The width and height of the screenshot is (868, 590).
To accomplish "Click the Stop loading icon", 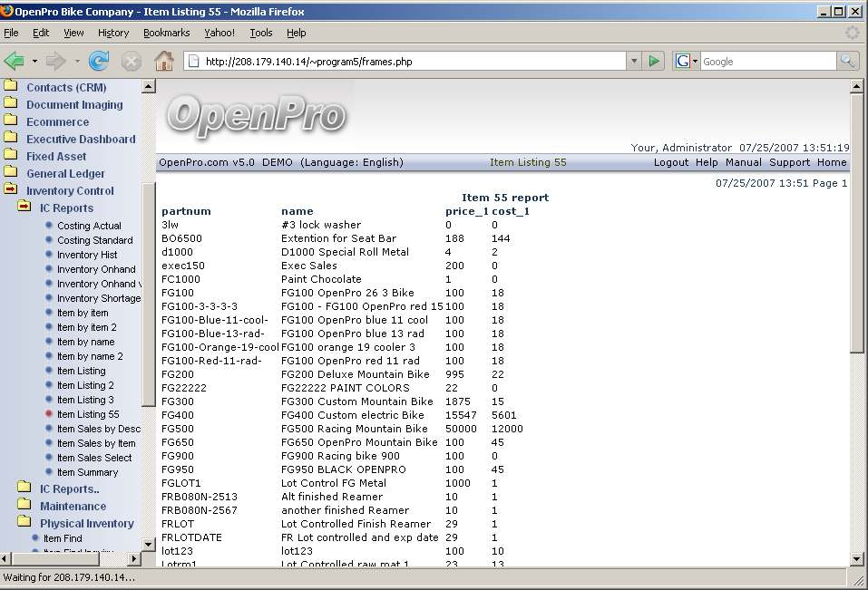I will point(132,61).
